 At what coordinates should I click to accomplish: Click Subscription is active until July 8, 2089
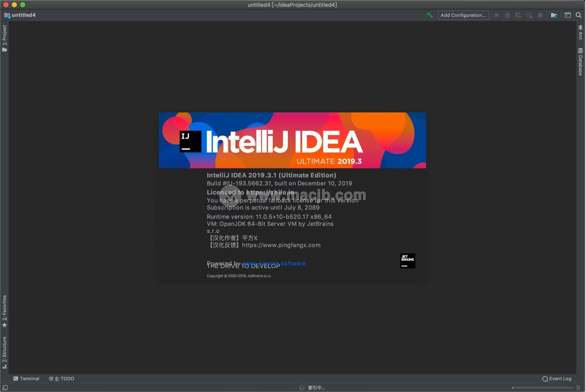coord(263,207)
